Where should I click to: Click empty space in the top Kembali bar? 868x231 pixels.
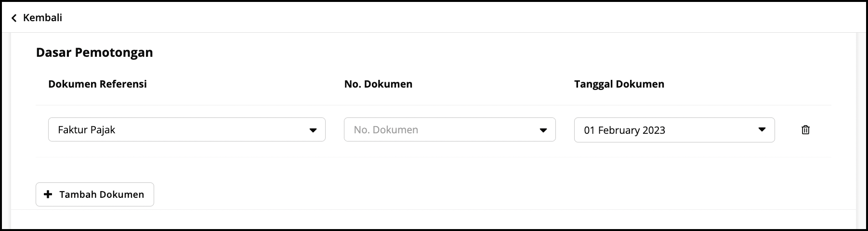click(434, 18)
